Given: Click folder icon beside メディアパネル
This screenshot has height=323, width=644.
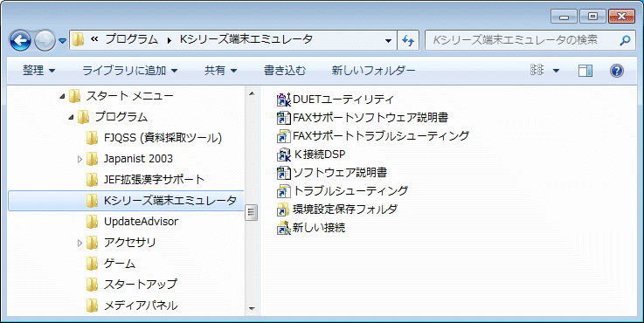Looking at the screenshot, I should [93, 306].
